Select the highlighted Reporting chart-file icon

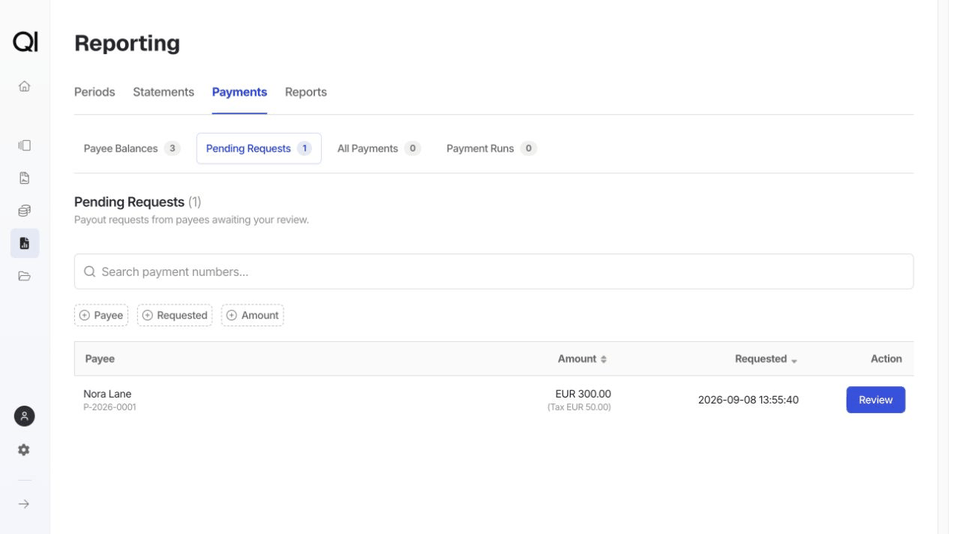pyautogui.click(x=24, y=246)
